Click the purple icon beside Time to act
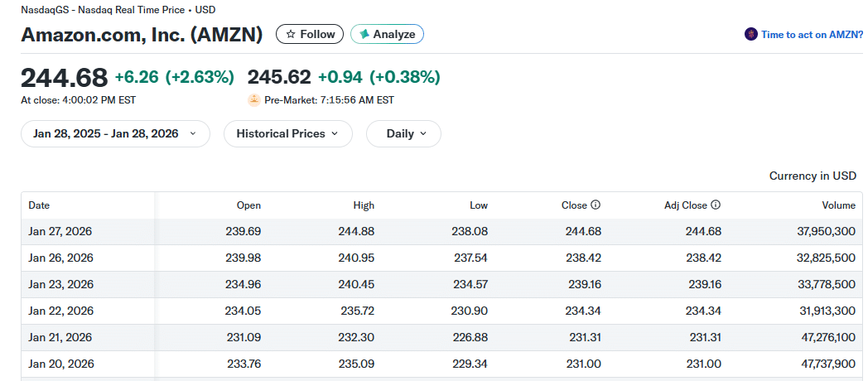 pos(751,35)
